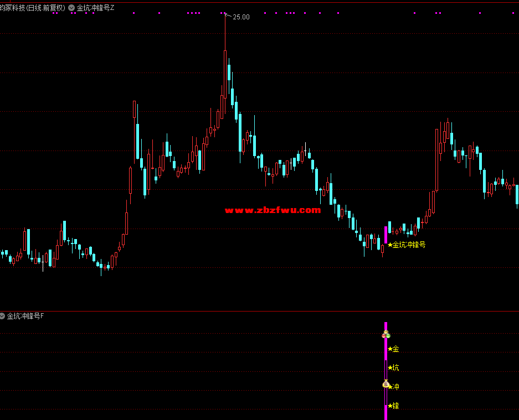Image resolution: width=519 pixels, height=420 pixels.
Task: Click the star next to 锋 label
Action: pos(390,406)
